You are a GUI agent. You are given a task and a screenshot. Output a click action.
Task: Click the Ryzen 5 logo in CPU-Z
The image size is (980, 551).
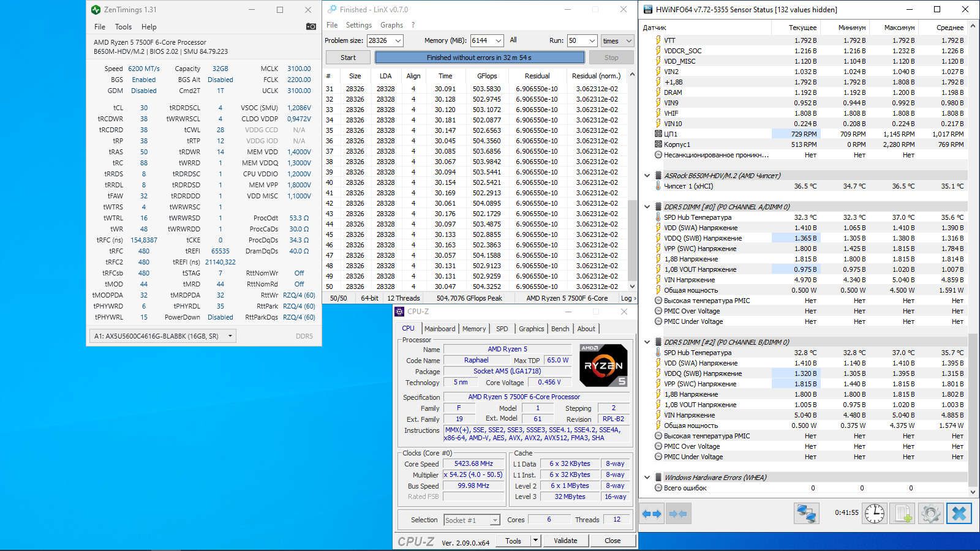[x=603, y=365]
